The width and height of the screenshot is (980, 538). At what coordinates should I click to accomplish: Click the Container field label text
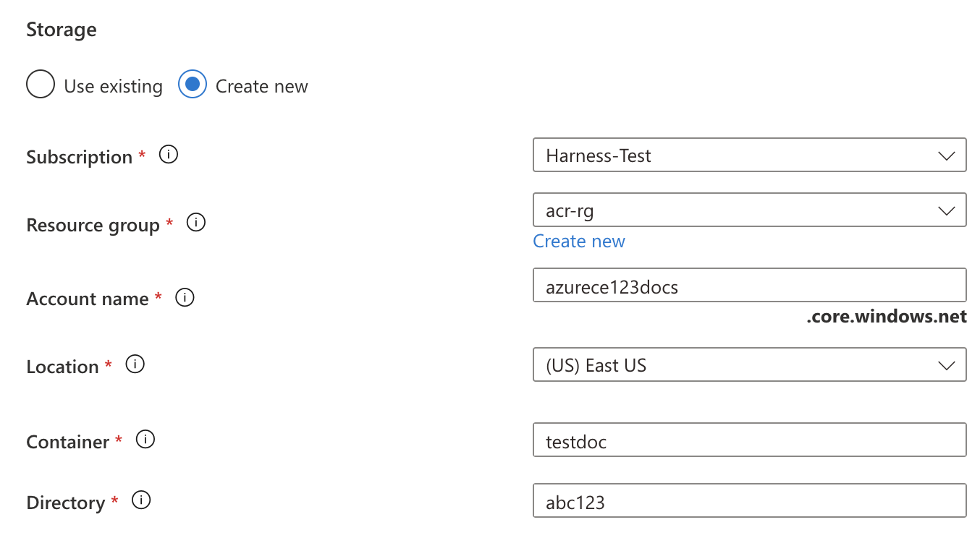click(x=68, y=442)
